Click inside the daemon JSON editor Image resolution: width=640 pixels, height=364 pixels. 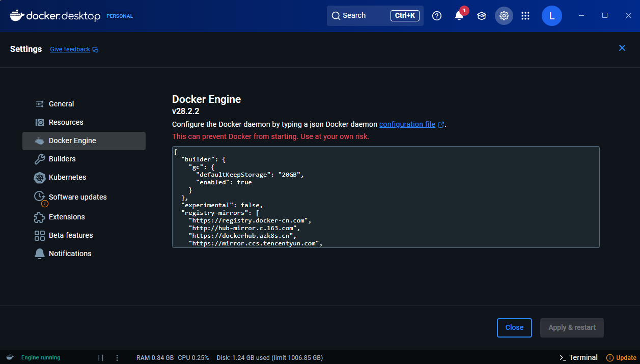pyautogui.click(x=385, y=197)
